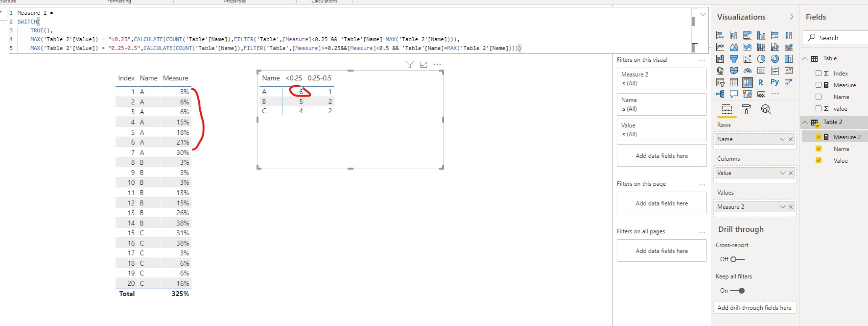Image resolution: width=868 pixels, height=326 pixels.
Task: Open Filters on this visual ellipsis menu
Action: click(x=702, y=60)
